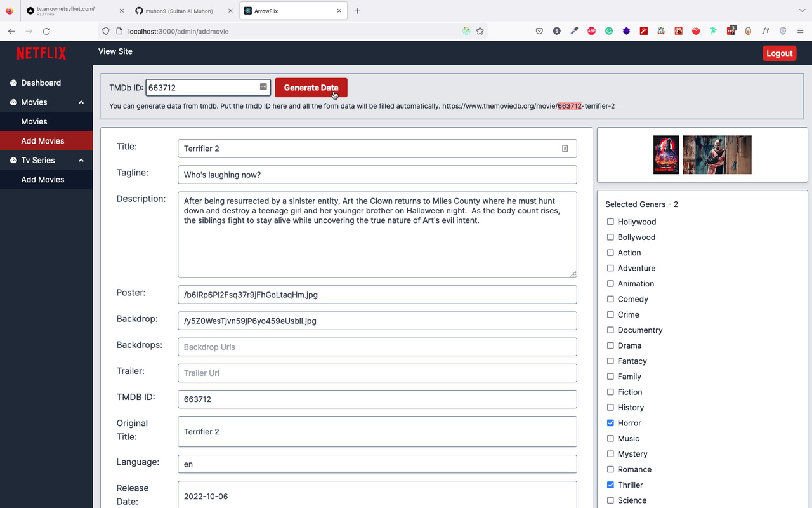The height and width of the screenshot is (508, 812).
Task: Click the Tagline input field
Action: 377,175
